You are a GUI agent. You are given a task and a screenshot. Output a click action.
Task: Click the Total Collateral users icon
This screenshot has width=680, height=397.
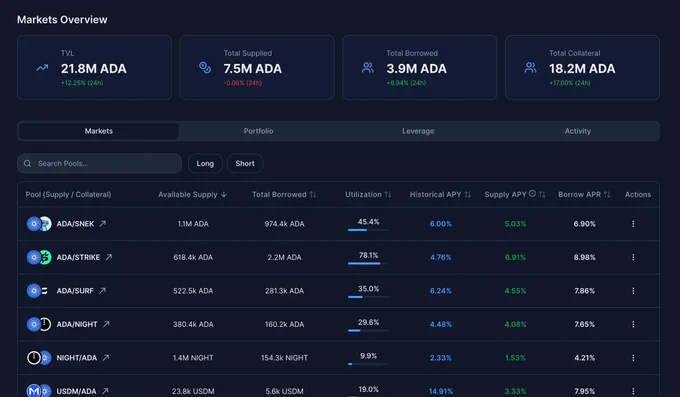[530, 68]
